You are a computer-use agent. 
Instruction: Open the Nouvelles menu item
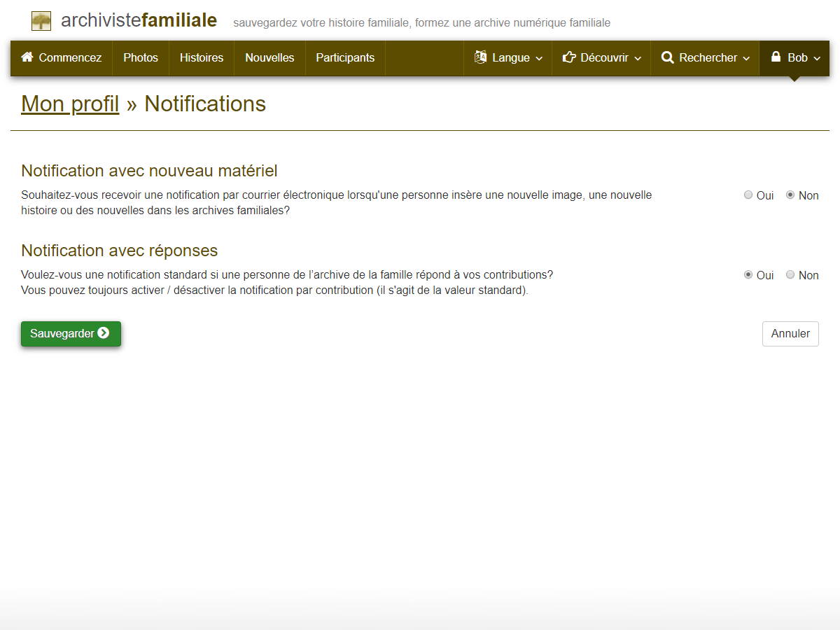point(269,58)
